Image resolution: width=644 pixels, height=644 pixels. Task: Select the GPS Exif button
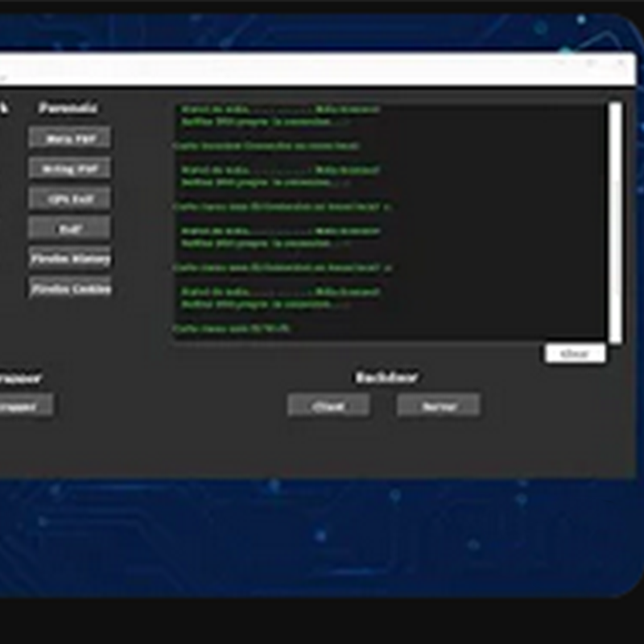pyautogui.click(x=70, y=199)
